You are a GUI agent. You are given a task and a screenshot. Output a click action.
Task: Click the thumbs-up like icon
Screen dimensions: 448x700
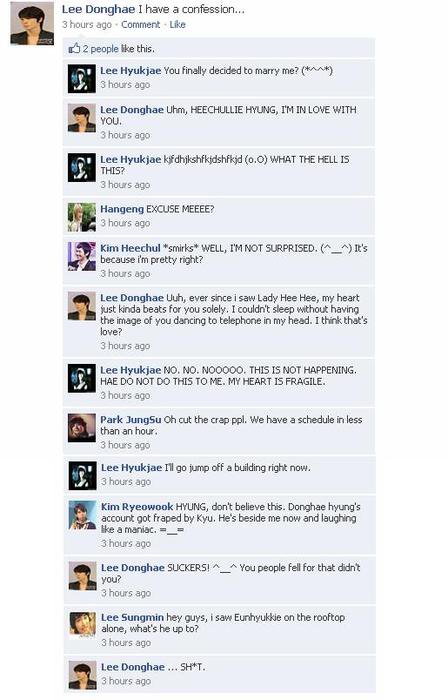[x=74, y=48]
